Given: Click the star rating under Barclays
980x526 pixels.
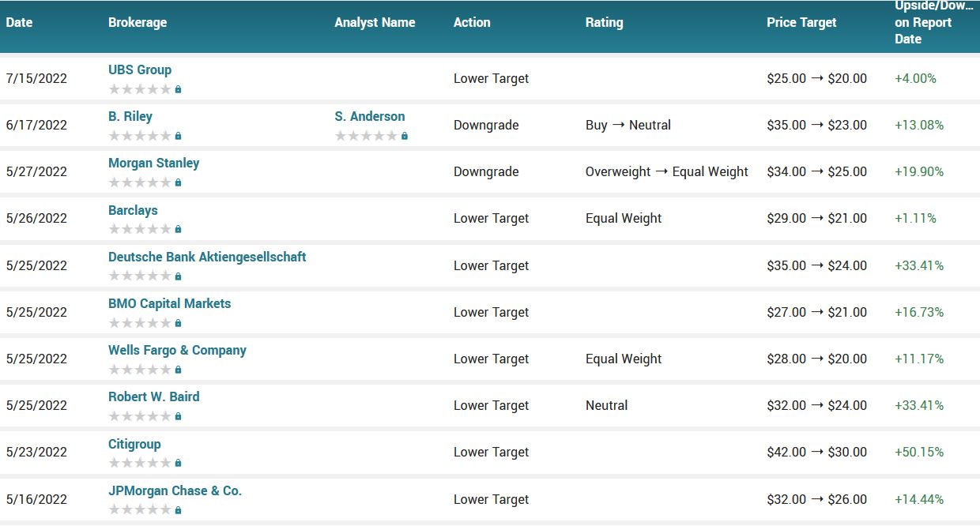Looking at the screenshot, I should pos(140,229).
